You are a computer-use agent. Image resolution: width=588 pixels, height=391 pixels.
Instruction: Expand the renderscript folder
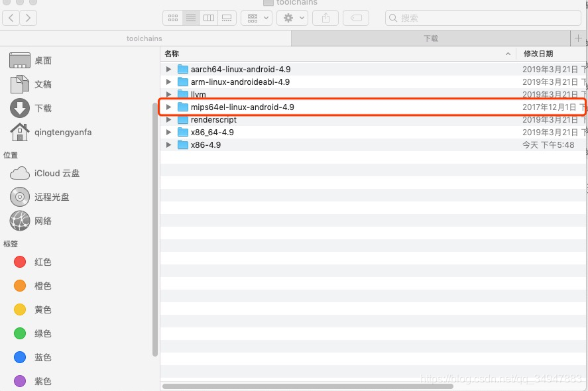[x=169, y=119]
